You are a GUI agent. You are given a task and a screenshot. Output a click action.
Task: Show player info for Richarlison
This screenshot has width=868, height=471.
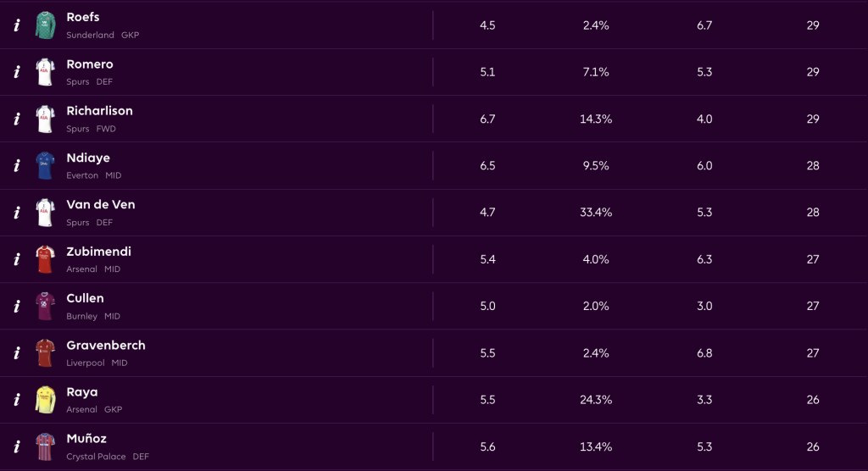[x=17, y=119]
